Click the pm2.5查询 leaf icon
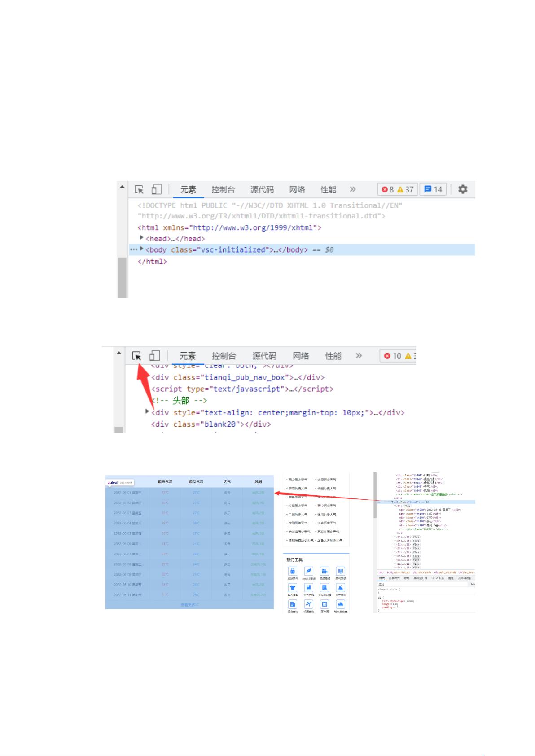This screenshot has width=535, height=756. pyautogui.click(x=309, y=571)
